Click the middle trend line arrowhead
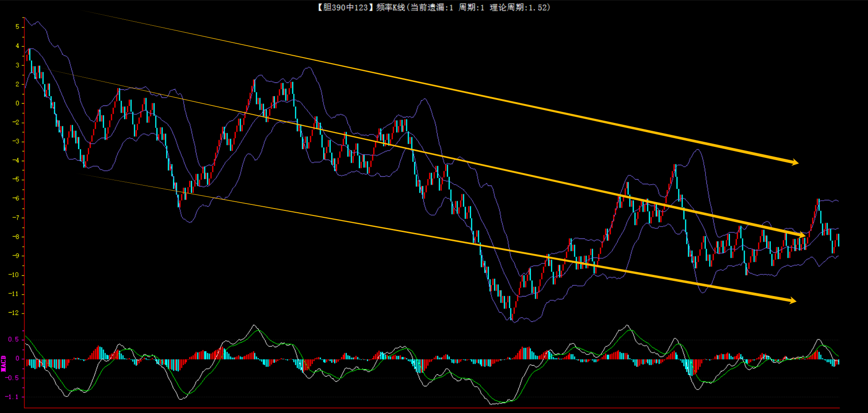Image resolution: width=868 pixels, height=413 pixels. click(802, 235)
